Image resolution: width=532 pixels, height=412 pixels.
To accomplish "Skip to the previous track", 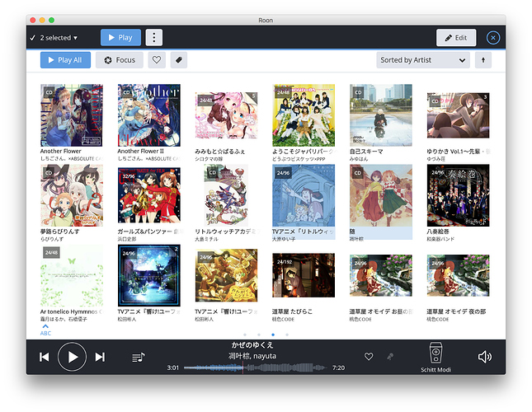I will click(44, 357).
